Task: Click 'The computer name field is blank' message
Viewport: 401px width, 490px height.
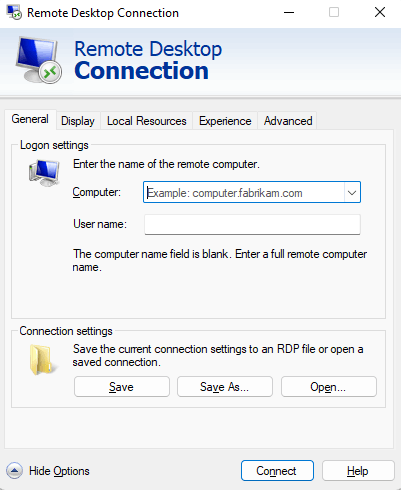Action: (x=220, y=260)
